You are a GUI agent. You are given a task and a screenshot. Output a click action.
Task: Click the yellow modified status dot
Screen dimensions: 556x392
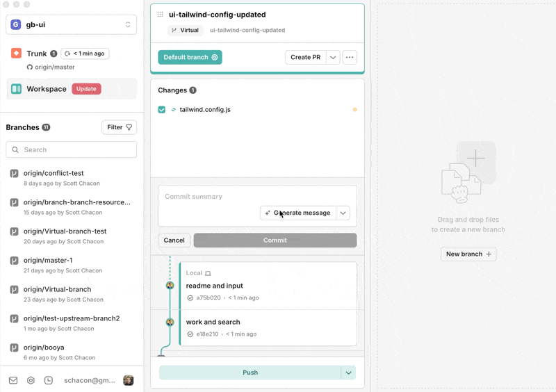(354, 110)
